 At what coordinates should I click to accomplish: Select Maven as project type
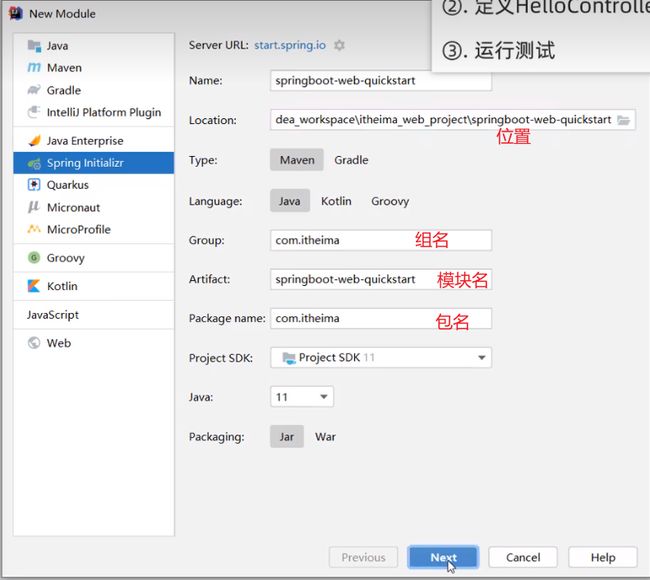click(297, 160)
